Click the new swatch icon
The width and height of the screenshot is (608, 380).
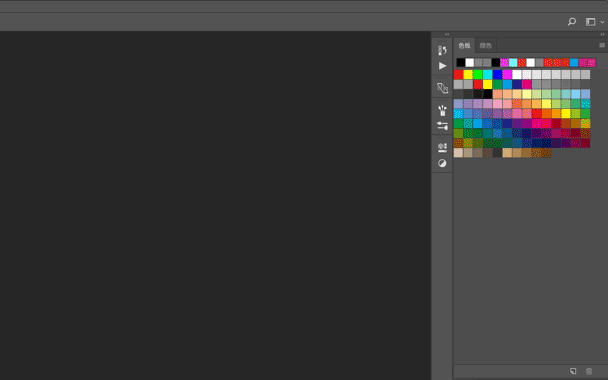(573, 371)
